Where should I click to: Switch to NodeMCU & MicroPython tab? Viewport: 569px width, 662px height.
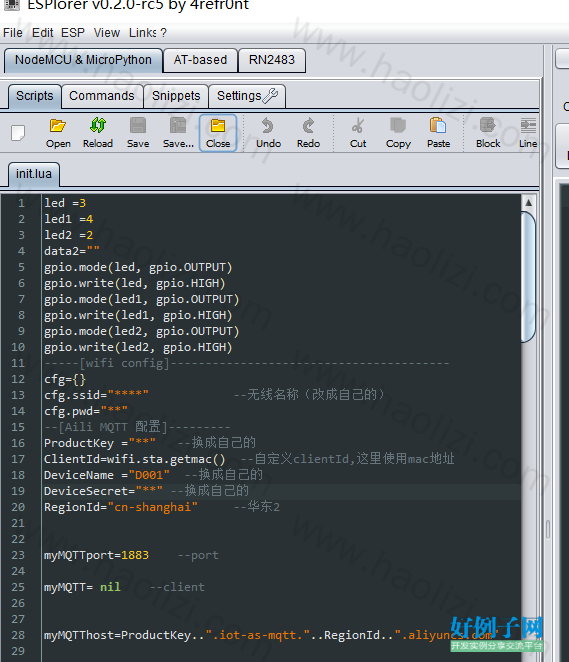[83, 60]
